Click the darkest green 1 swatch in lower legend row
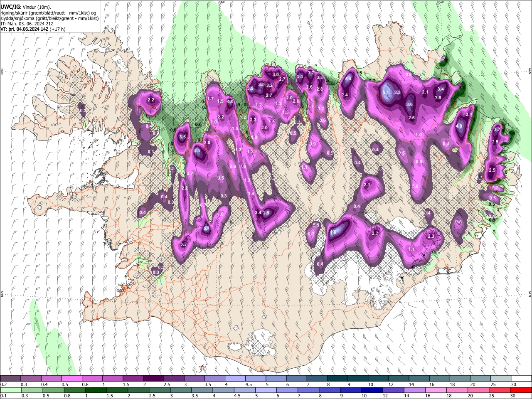The image size is (532, 399). click(x=96, y=390)
